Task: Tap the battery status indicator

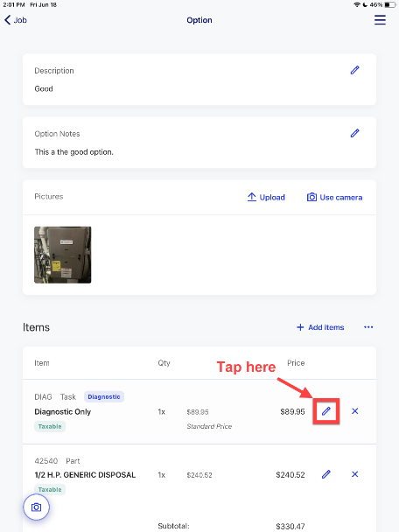Action: [390, 4]
